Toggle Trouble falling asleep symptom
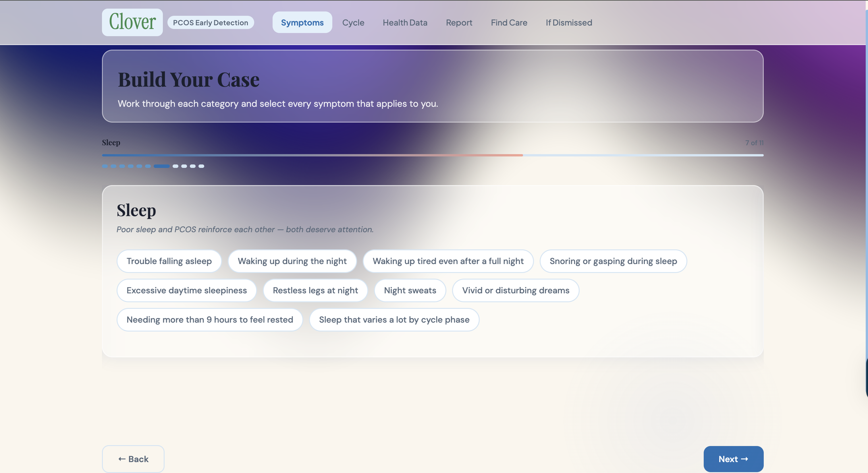The width and height of the screenshot is (868, 473). (169, 261)
